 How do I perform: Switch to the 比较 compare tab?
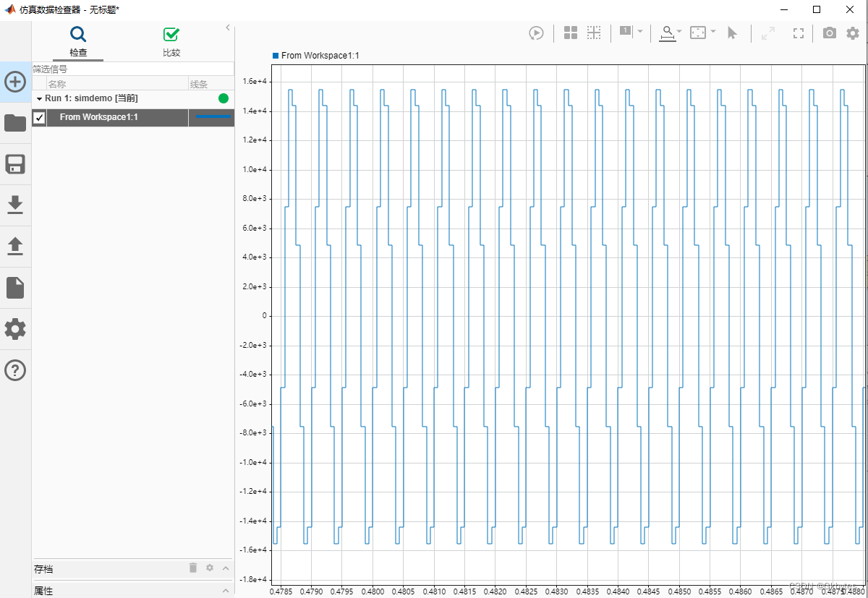click(x=171, y=42)
